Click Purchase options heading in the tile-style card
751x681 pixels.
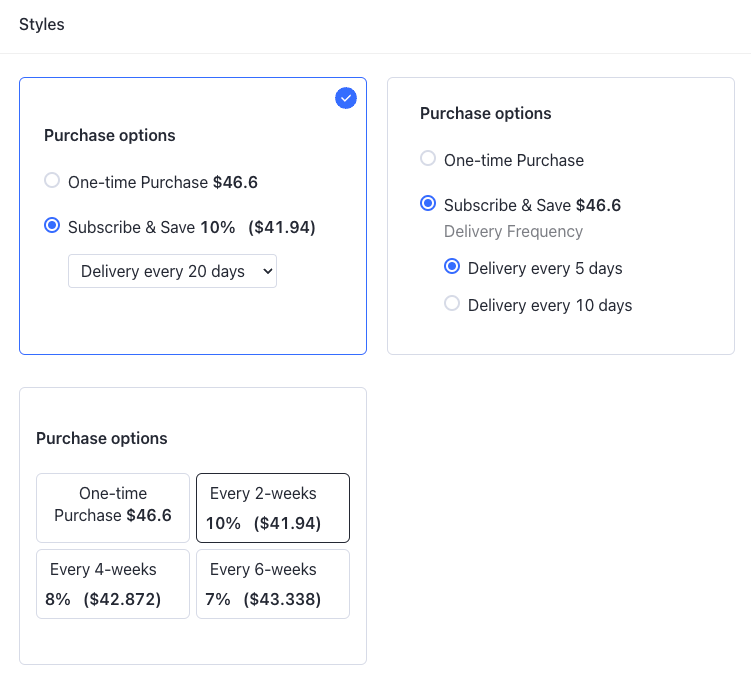(x=102, y=439)
